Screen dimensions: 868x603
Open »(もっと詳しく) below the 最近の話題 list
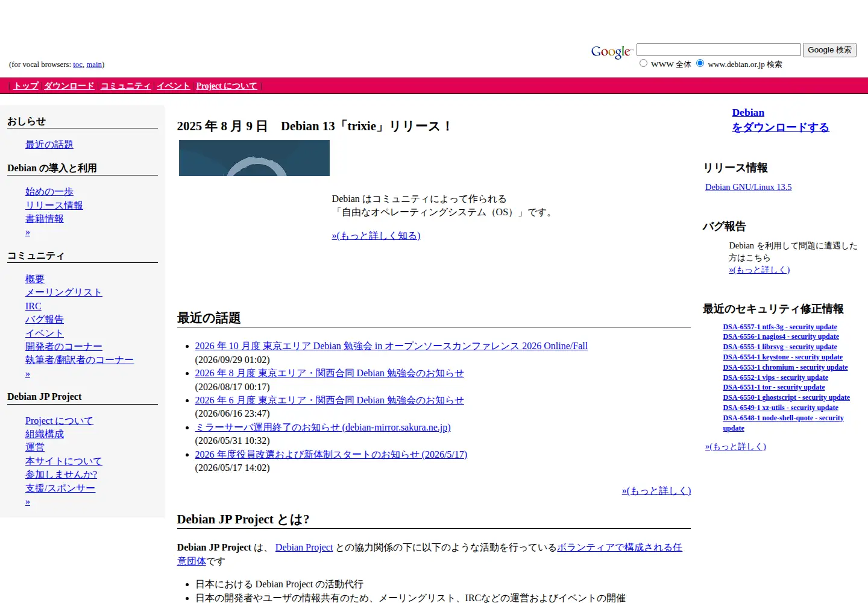[x=656, y=491]
